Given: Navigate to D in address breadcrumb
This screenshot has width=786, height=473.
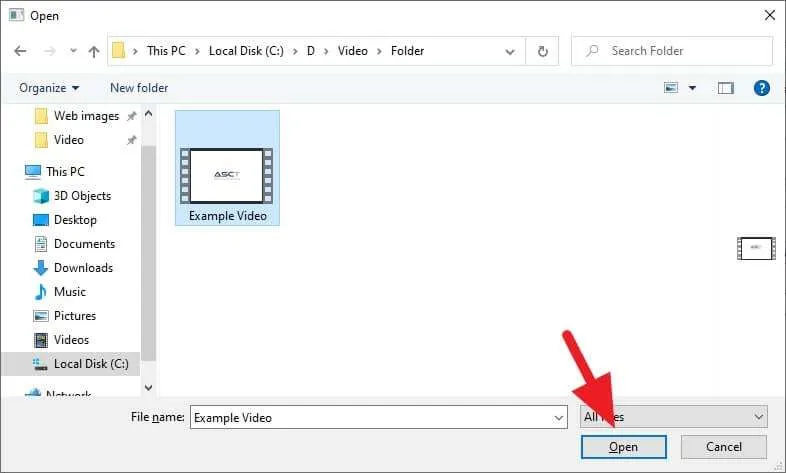Looking at the screenshot, I should click(311, 51).
